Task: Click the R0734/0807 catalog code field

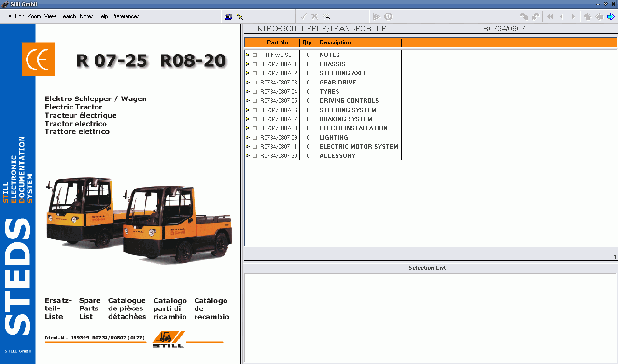Action: point(548,29)
